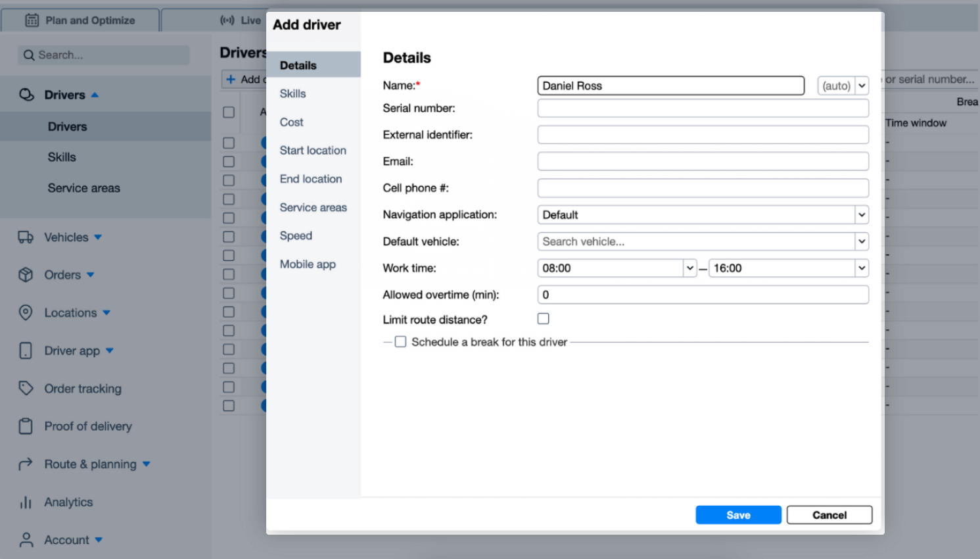Open Locations using the map pin icon

(25, 313)
